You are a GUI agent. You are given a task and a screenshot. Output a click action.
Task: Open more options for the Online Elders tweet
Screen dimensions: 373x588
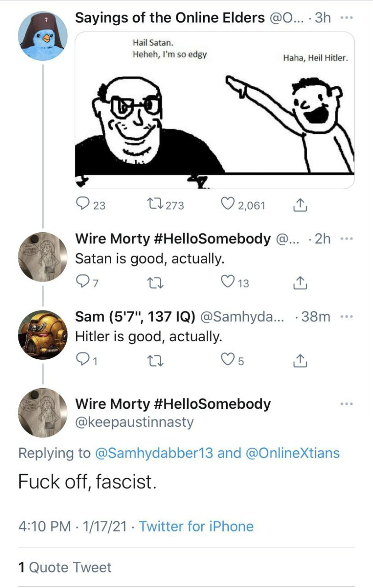click(347, 18)
